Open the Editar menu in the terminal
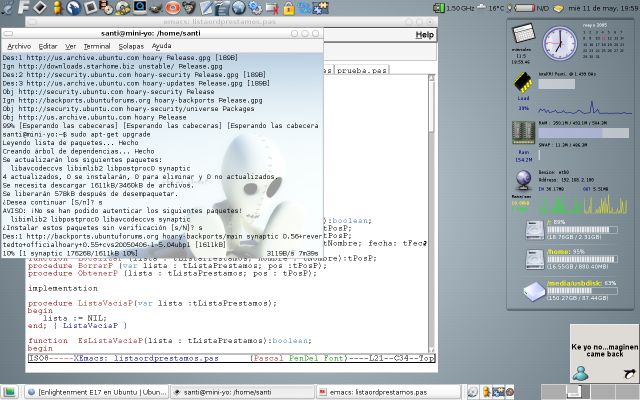Screen dimensions: 640x400 tap(48, 46)
